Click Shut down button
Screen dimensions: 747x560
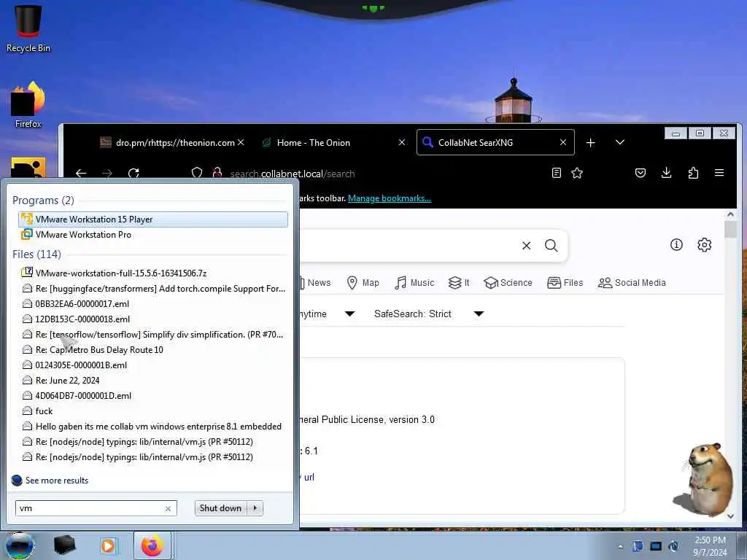220,508
